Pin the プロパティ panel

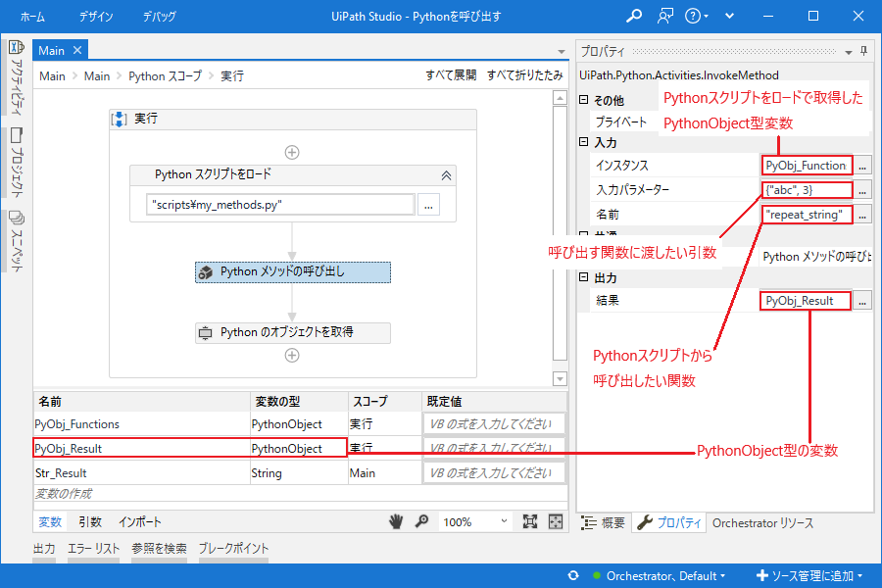pos(864,51)
